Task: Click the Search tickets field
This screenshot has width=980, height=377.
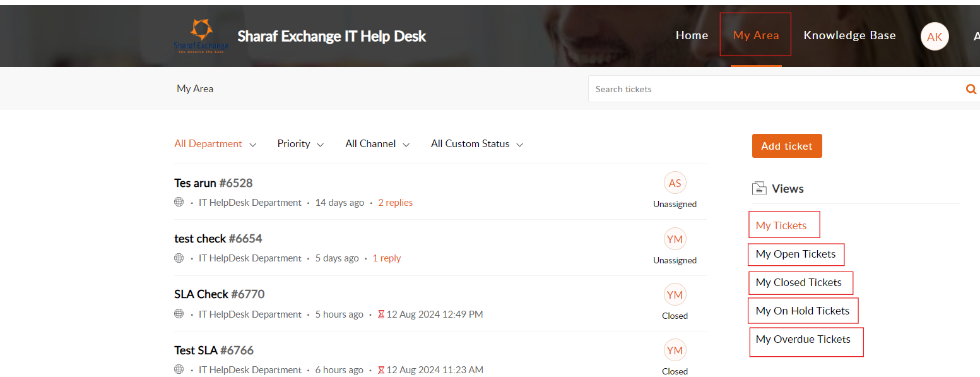Action: [775, 89]
